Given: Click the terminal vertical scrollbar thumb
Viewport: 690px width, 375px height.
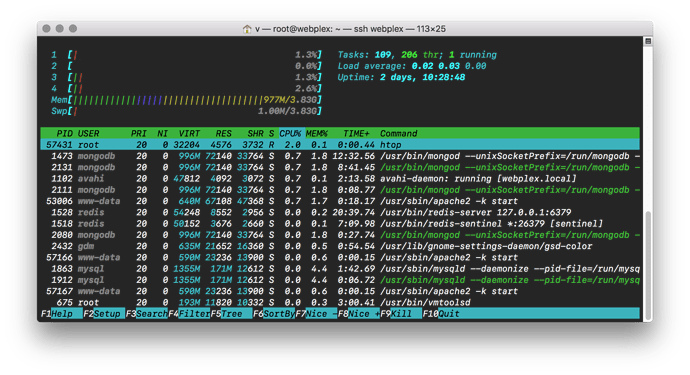Looking at the screenshot, I should 648,266.
